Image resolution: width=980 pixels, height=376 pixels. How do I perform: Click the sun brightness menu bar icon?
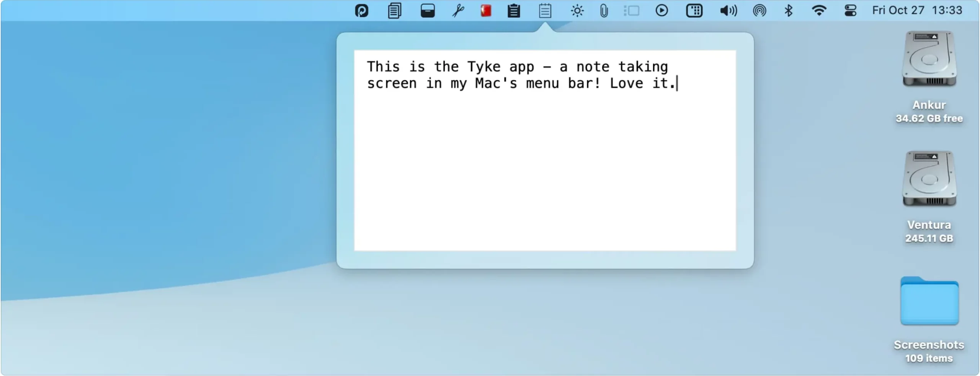click(577, 11)
